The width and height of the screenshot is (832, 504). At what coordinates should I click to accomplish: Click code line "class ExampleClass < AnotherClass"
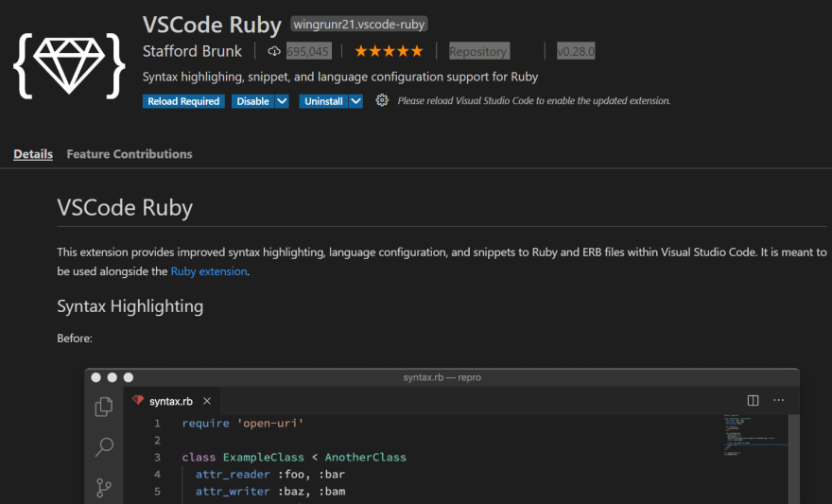pos(294,457)
